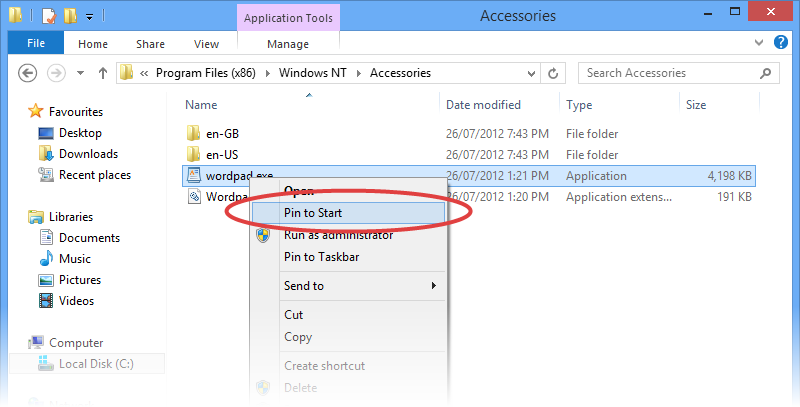Click the Up one level arrow
Viewport: 800px width, 407px height.
[102, 73]
